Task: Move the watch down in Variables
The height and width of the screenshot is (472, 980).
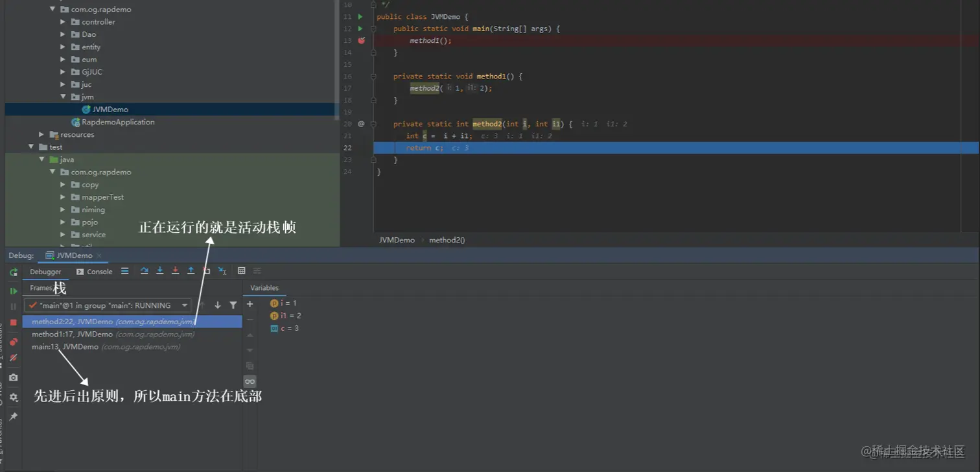Action: point(250,351)
